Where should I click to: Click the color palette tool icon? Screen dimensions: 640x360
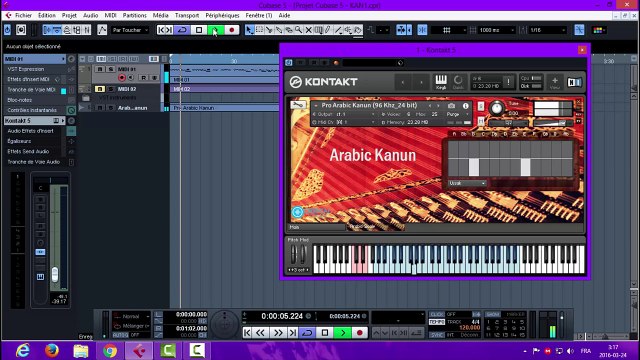click(x=599, y=30)
